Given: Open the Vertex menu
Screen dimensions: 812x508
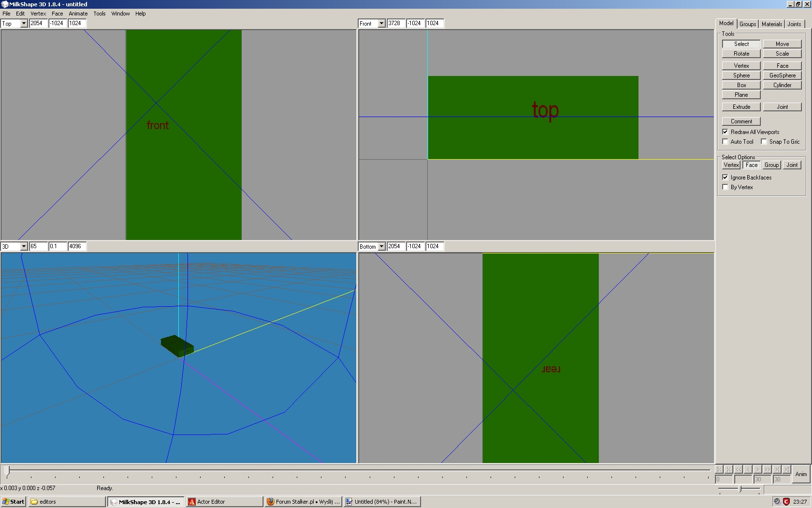Looking at the screenshot, I should pos(38,14).
